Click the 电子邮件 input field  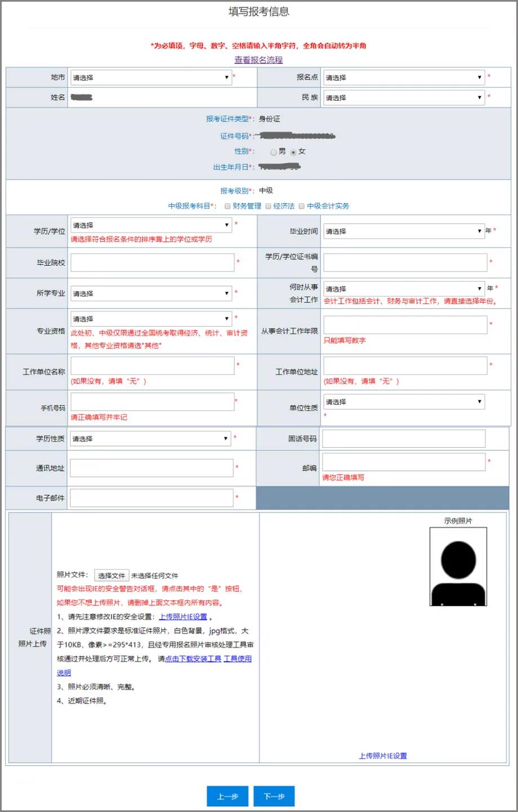pos(151,498)
